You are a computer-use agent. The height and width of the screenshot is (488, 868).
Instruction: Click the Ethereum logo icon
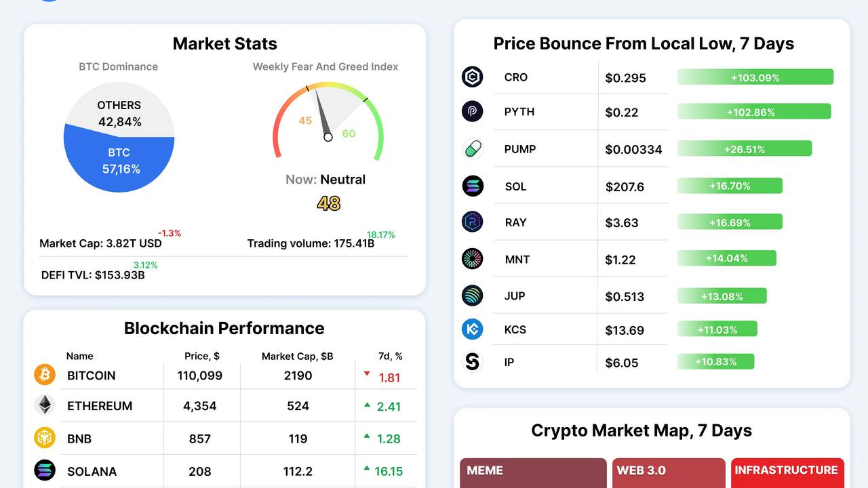(x=45, y=405)
